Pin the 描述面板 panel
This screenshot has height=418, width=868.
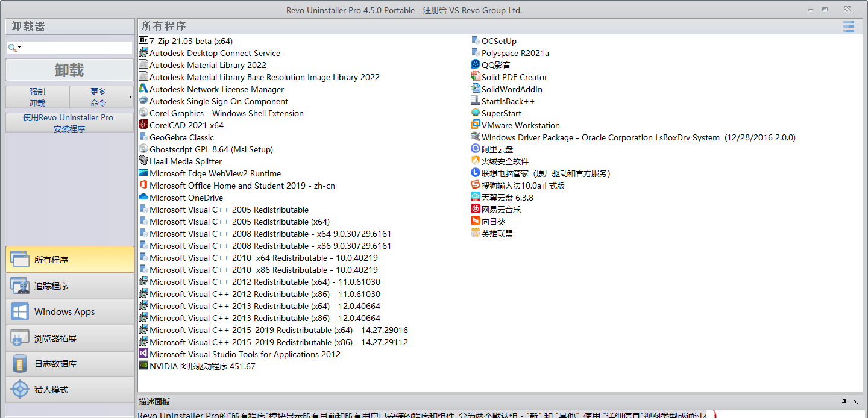[x=844, y=402]
